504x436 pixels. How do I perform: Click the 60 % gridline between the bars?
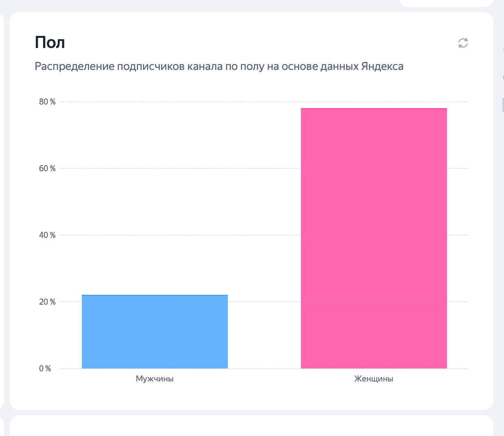(x=264, y=168)
